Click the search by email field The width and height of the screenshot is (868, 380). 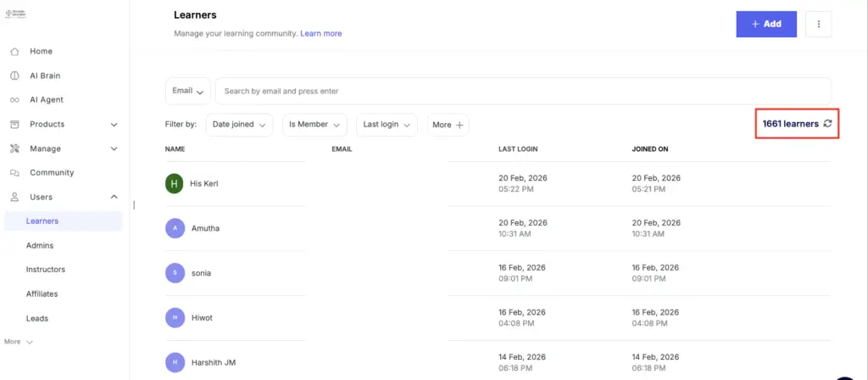(522, 92)
